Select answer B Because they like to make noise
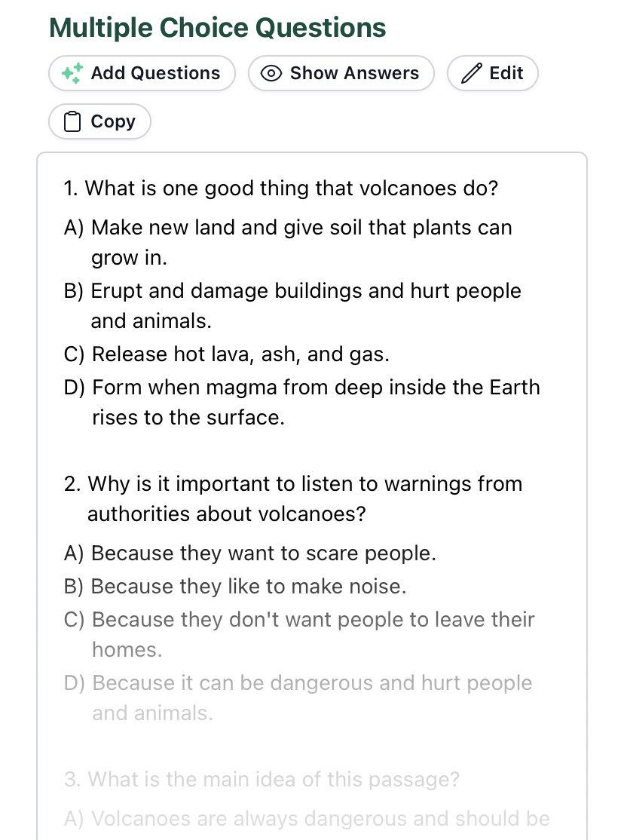 (235, 587)
